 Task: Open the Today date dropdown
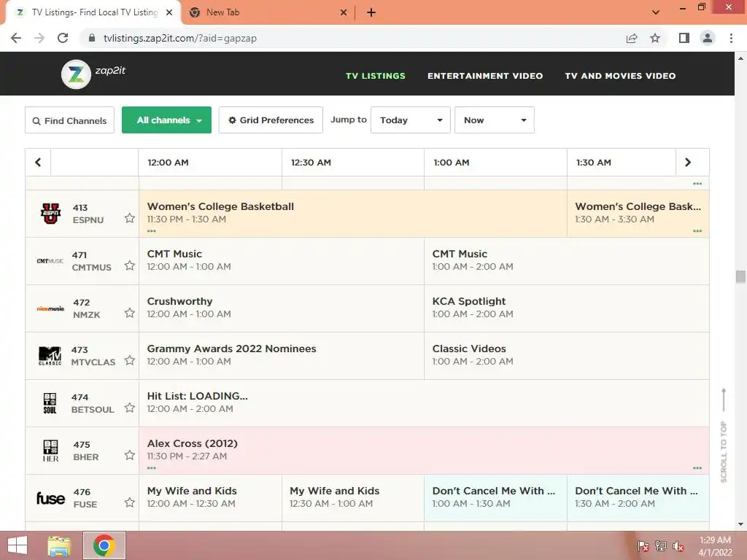coord(410,120)
